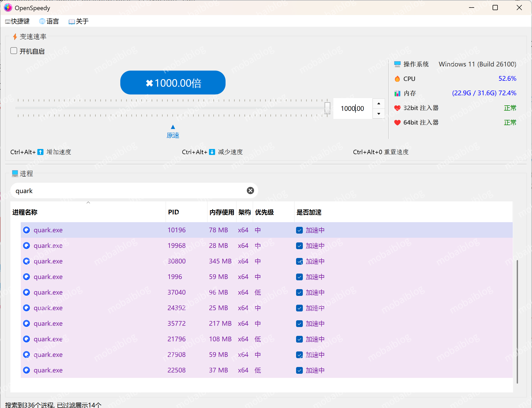This screenshot has width=532, height=408.
Task: Click the speed slider handle
Action: (327, 108)
